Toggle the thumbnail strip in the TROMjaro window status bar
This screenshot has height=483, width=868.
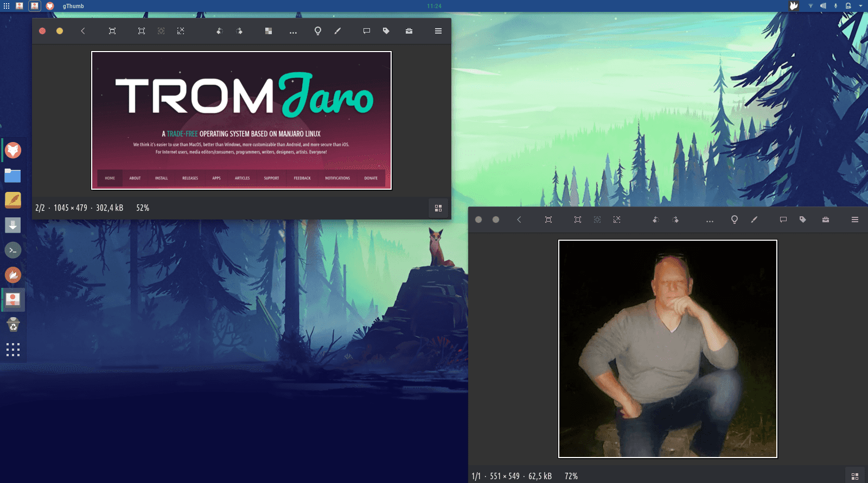438,208
